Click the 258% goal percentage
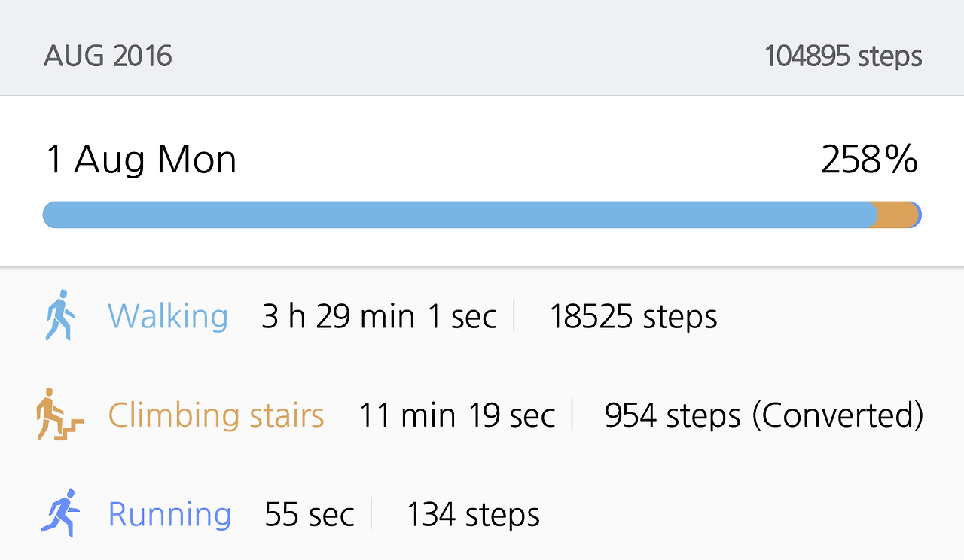This screenshot has height=560, width=964. (x=869, y=160)
